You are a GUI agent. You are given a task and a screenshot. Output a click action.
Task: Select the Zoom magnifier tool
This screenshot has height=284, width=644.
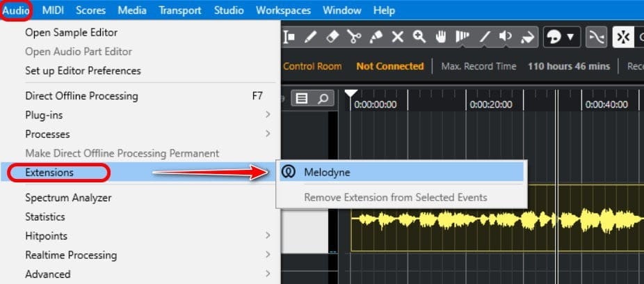[x=419, y=38]
